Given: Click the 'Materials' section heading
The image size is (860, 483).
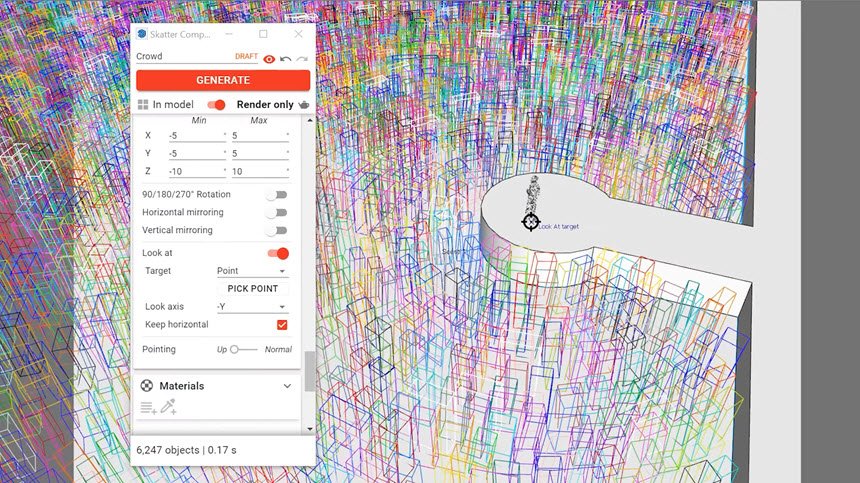Looking at the screenshot, I should click(182, 386).
